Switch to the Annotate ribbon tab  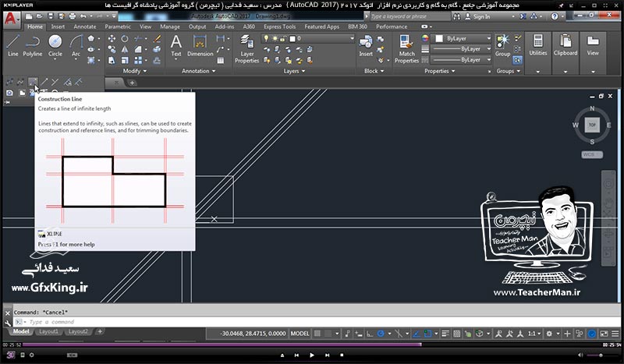click(x=85, y=27)
